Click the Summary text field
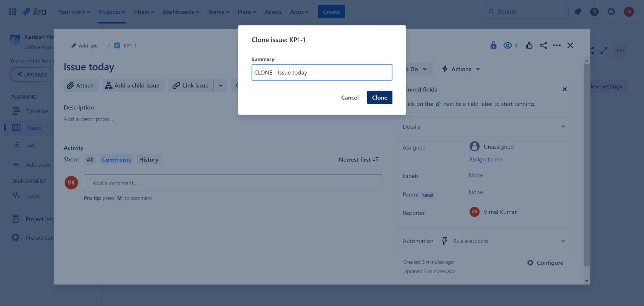The image size is (644, 306). pos(321,72)
